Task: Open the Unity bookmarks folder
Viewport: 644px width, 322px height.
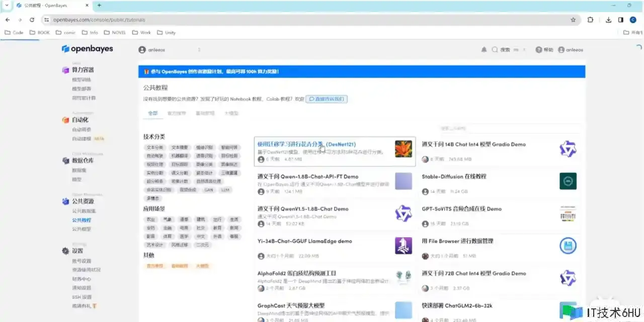Action: (x=167, y=32)
